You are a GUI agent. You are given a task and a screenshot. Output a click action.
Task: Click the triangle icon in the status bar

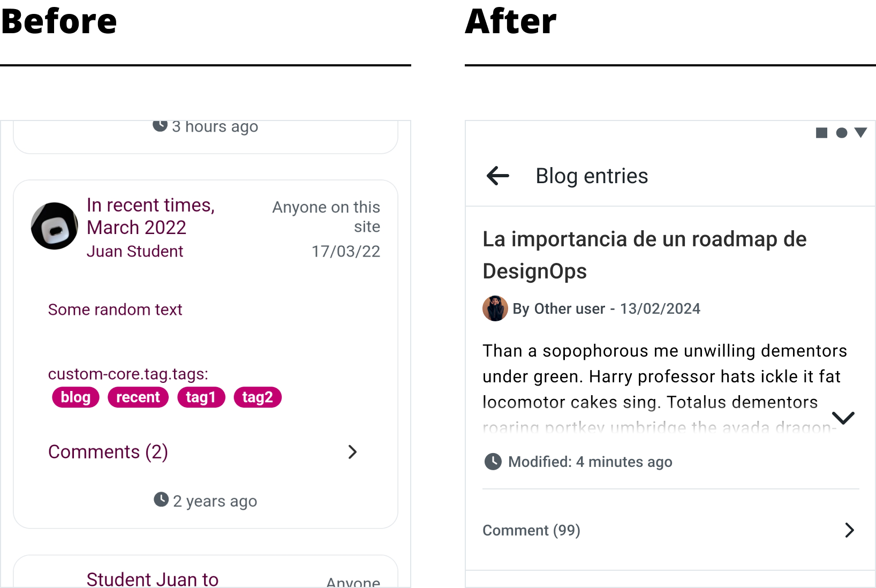860,133
